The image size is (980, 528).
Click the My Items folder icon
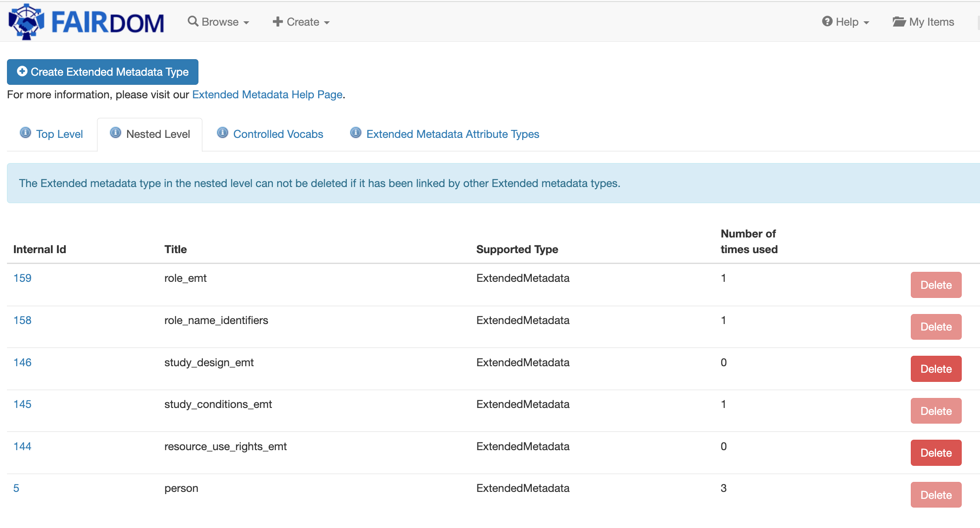pyautogui.click(x=899, y=22)
